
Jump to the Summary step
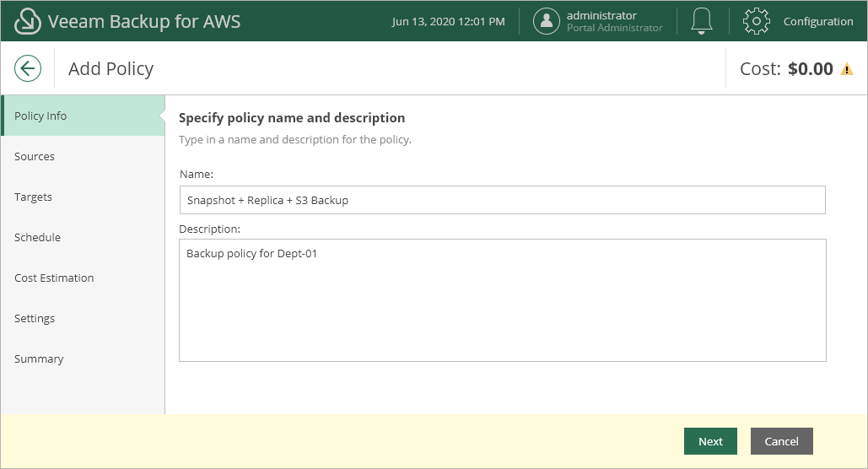(83, 358)
